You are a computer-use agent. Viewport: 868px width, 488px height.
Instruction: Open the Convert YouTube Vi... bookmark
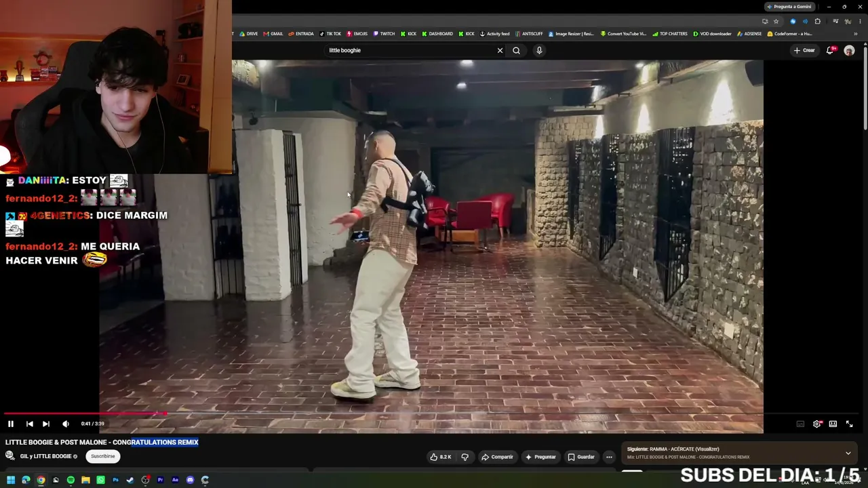click(623, 34)
